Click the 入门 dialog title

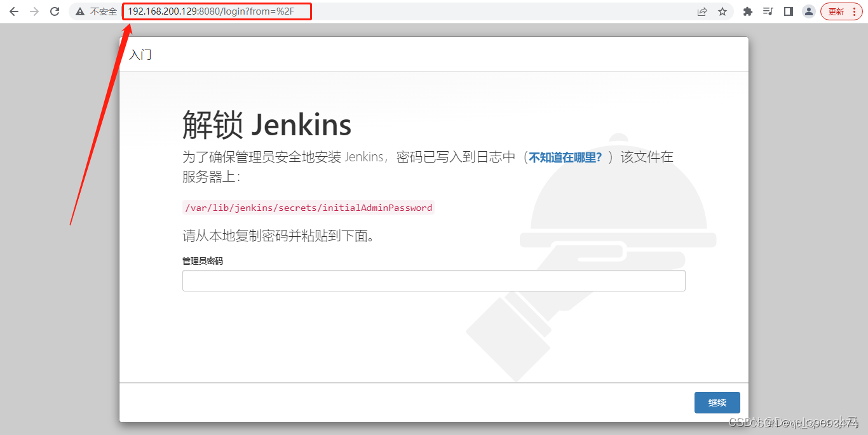(140, 55)
